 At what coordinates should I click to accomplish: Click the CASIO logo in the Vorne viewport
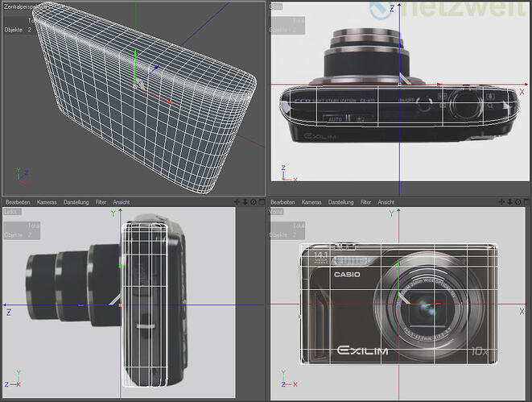pyautogui.click(x=347, y=275)
